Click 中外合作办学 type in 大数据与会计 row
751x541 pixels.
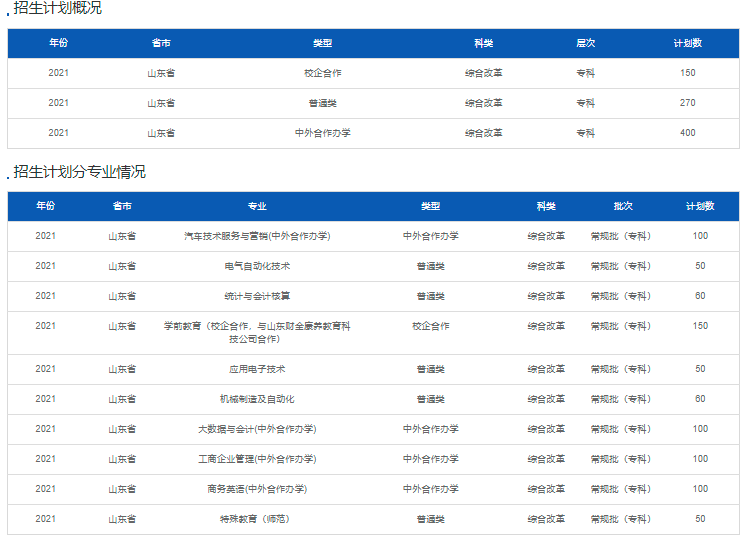(x=431, y=429)
